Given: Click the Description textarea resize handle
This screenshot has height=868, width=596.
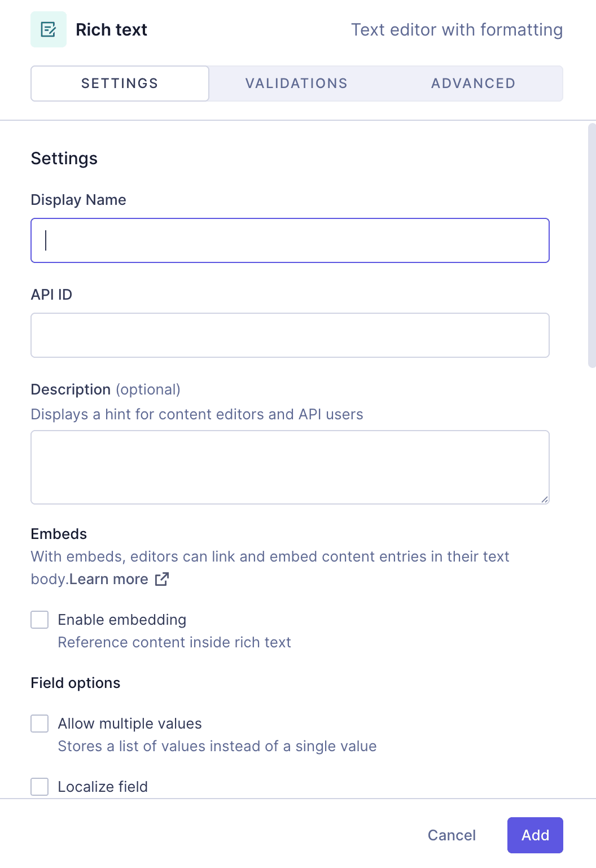Looking at the screenshot, I should (x=545, y=499).
